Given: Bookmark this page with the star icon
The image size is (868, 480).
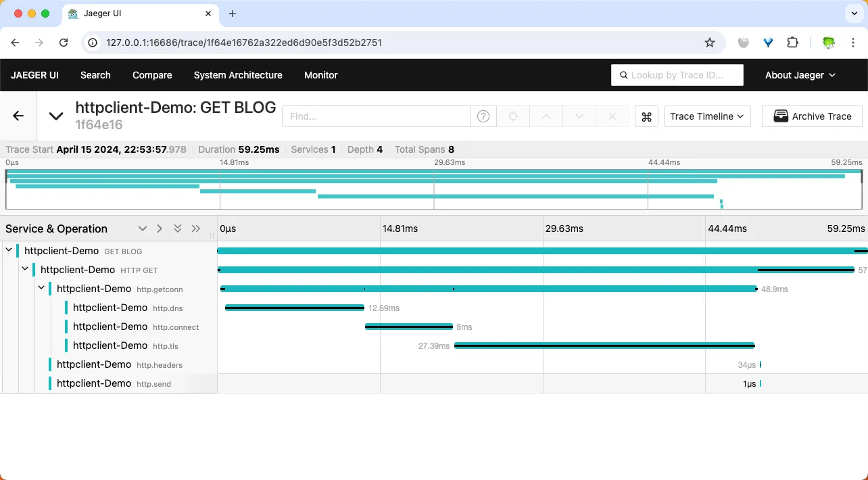Looking at the screenshot, I should point(709,43).
